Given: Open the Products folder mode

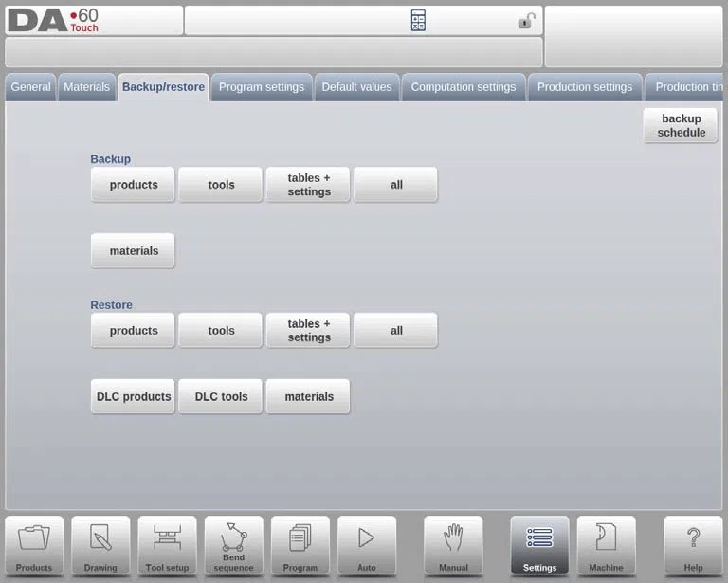Looking at the screenshot, I should [x=34, y=546].
